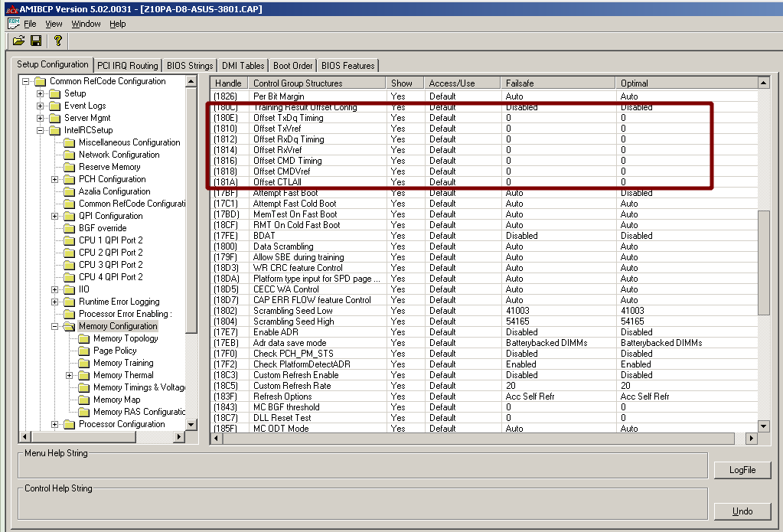Toggle the Show value for Data Scrambling
Viewport: 783px width, 532px height.
(x=399, y=246)
